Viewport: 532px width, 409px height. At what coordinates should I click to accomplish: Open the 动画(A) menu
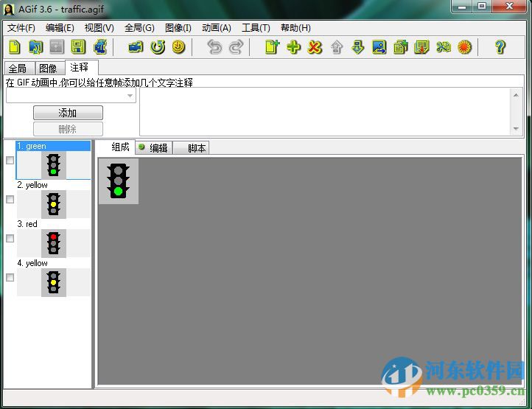pyautogui.click(x=217, y=28)
